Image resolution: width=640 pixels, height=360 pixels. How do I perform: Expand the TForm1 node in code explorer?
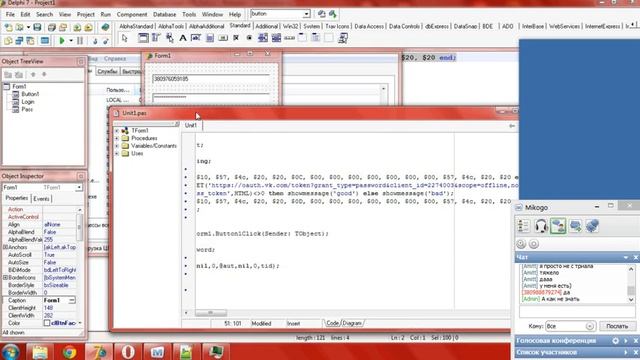(117, 131)
